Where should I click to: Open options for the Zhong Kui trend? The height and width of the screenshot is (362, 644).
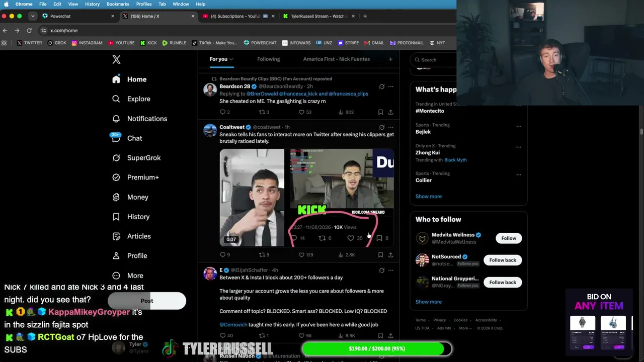click(519, 147)
